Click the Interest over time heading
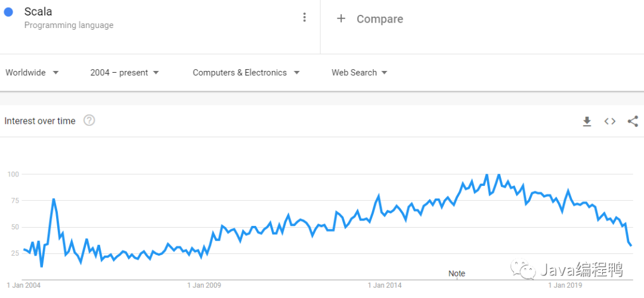The height and width of the screenshot is (298, 644). click(x=40, y=121)
